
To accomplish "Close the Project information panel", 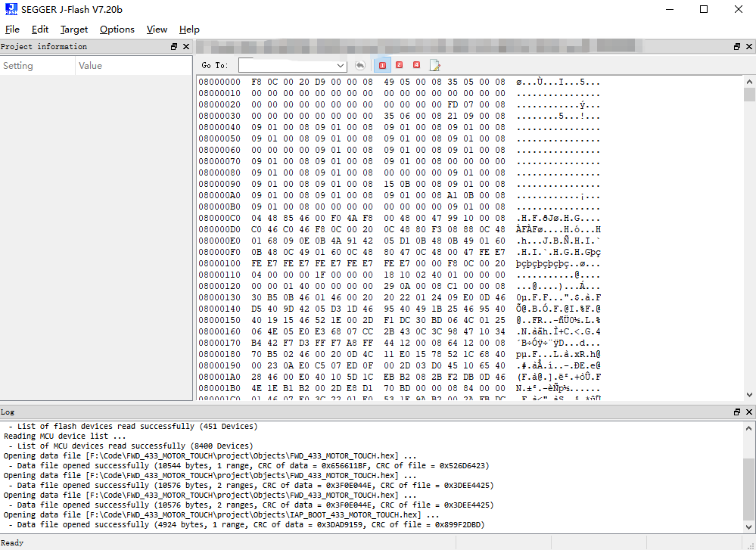I will tap(186, 46).
